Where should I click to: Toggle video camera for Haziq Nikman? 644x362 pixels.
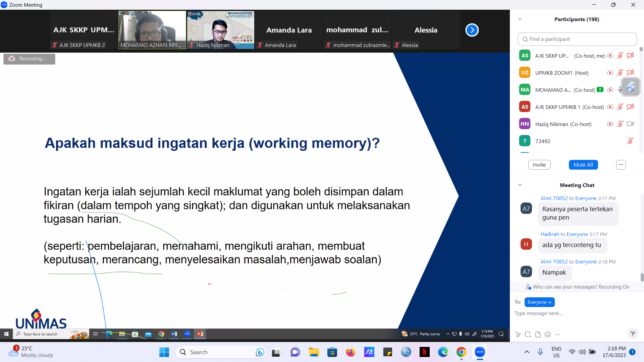pyautogui.click(x=630, y=124)
